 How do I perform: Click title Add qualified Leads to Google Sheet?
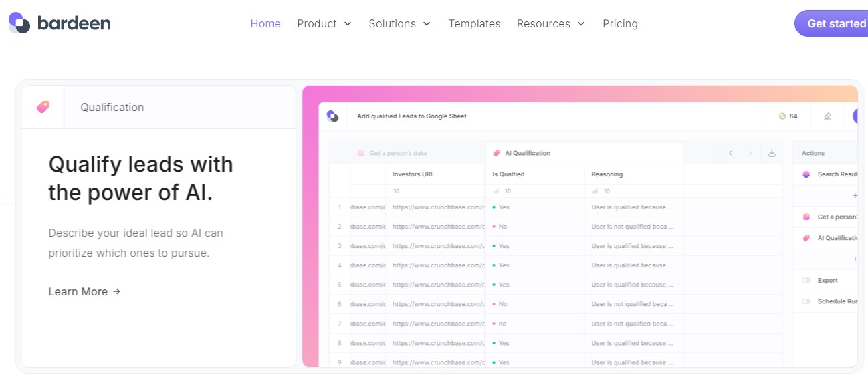[x=412, y=116]
